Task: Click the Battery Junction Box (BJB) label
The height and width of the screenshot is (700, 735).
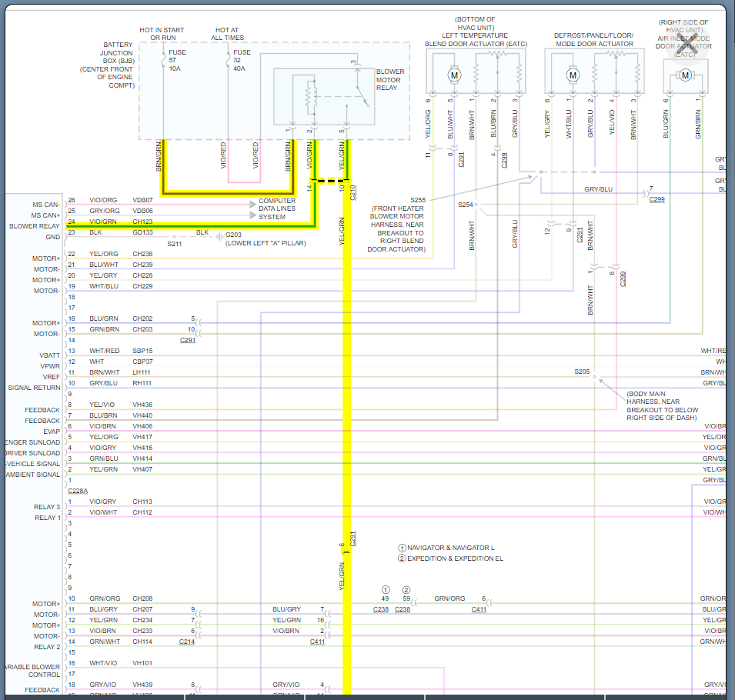Action: tap(107, 65)
